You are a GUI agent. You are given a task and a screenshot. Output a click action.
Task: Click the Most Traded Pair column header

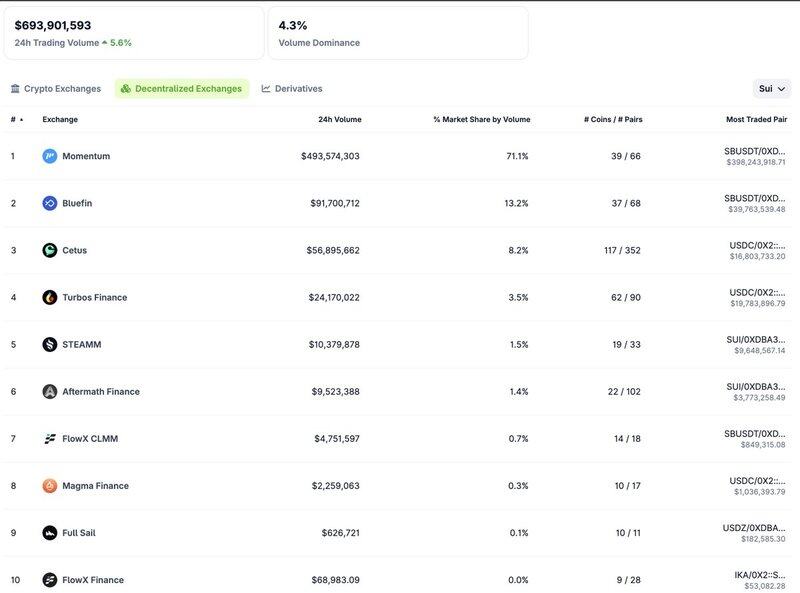pos(756,119)
